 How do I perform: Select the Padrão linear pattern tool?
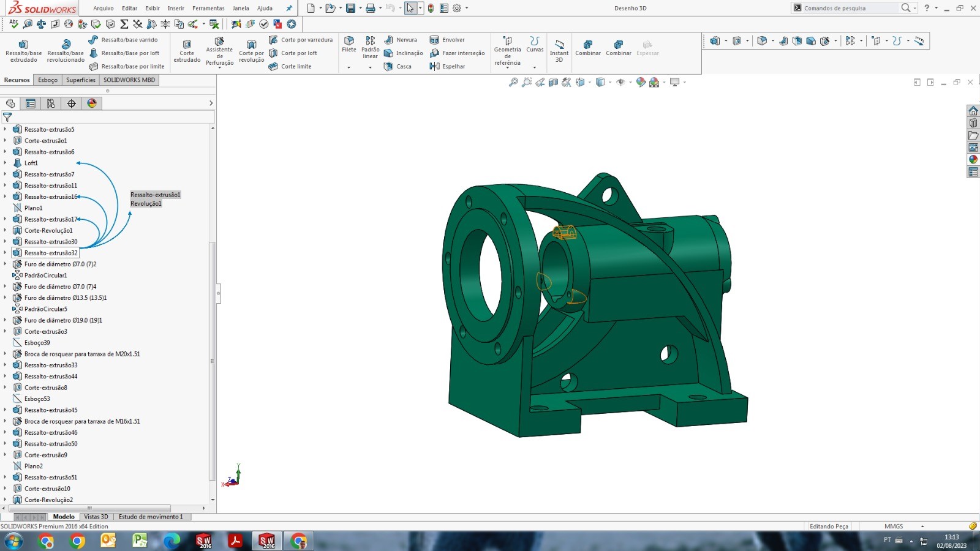(x=370, y=47)
